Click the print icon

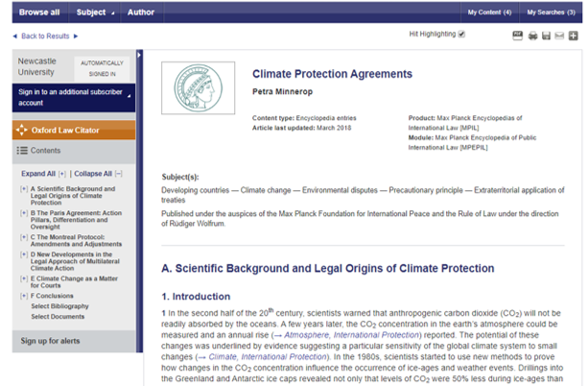(x=532, y=36)
